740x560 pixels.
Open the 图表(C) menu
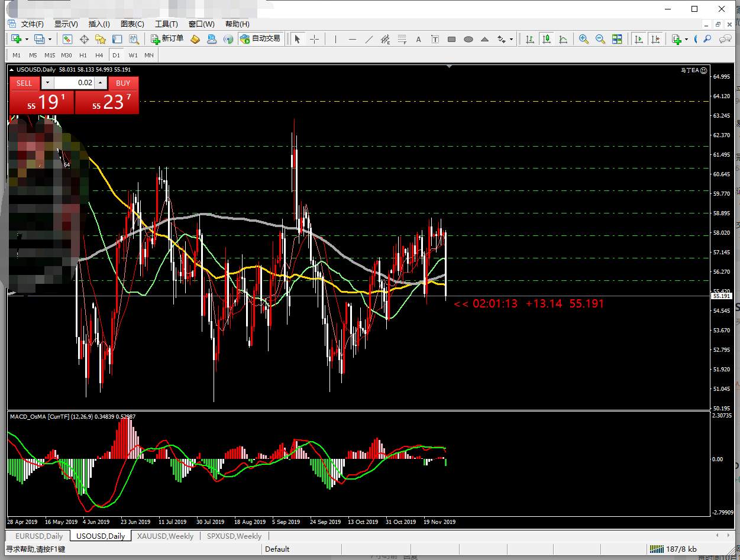132,24
